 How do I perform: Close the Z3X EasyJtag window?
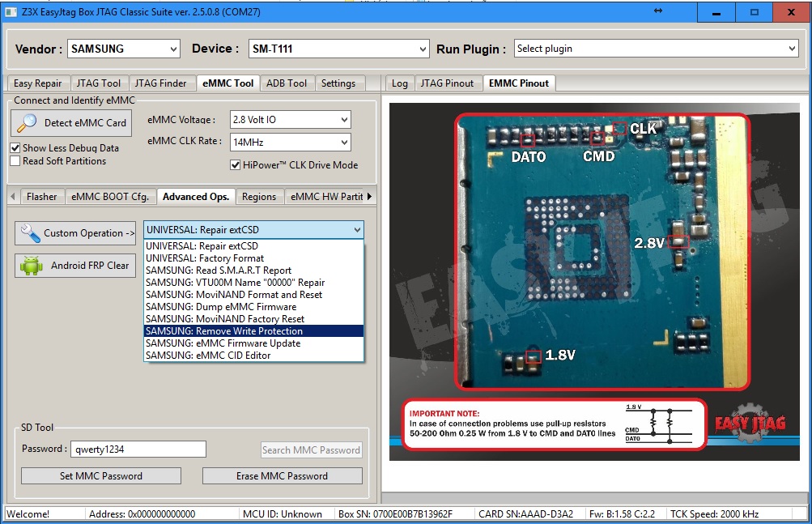pos(791,12)
